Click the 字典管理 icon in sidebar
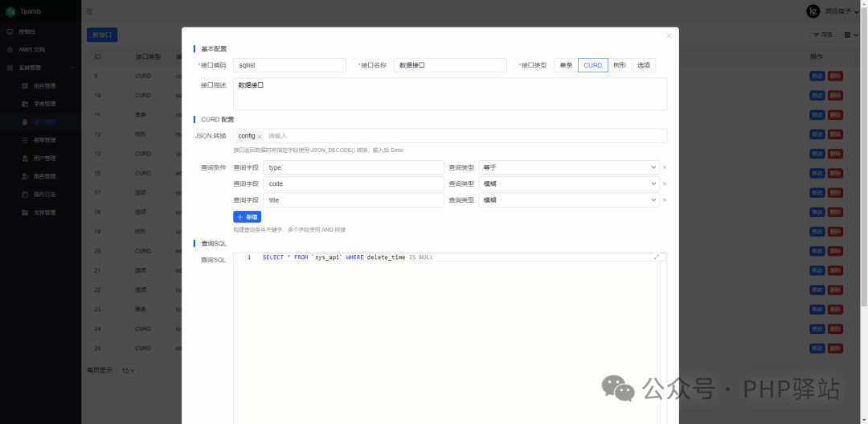This screenshot has height=424, width=868. coord(24,105)
